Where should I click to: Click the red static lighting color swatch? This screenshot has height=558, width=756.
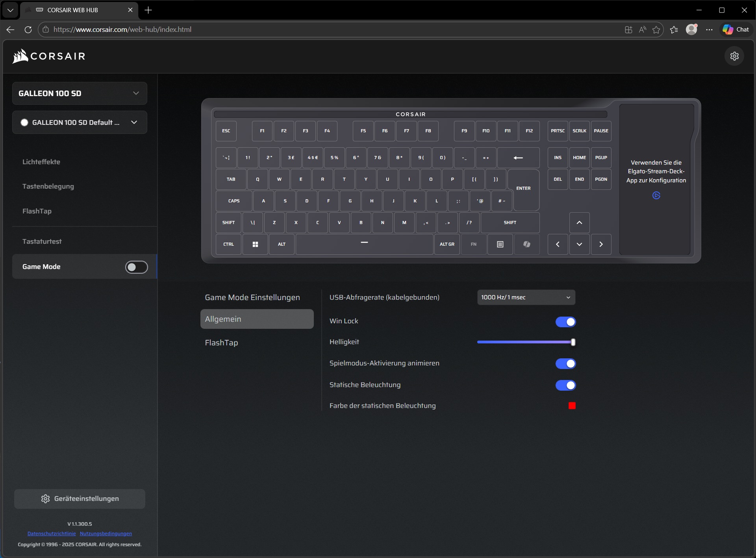pyautogui.click(x=572, y=406)
